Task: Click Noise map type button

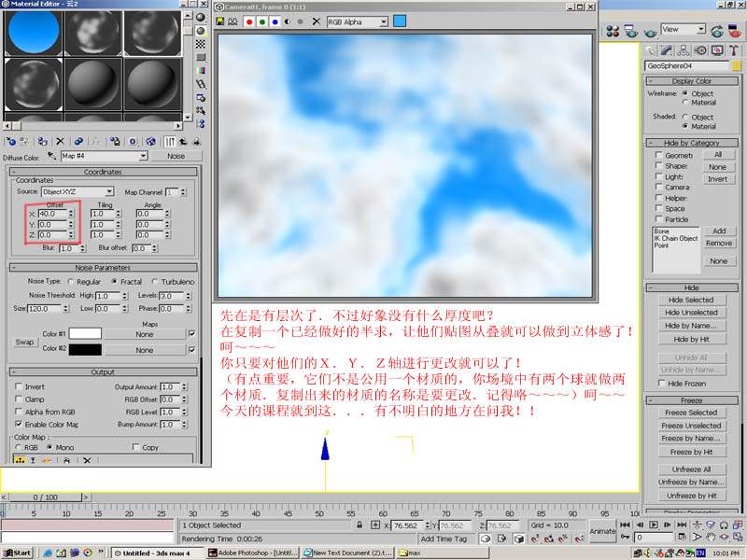Action: tap(176, 156)
